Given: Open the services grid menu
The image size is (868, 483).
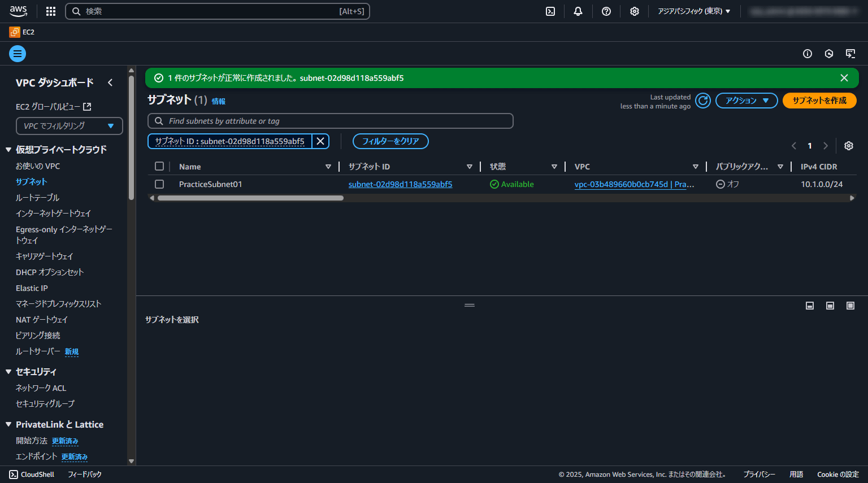Looking at the screenshot, I should (51, 11).
